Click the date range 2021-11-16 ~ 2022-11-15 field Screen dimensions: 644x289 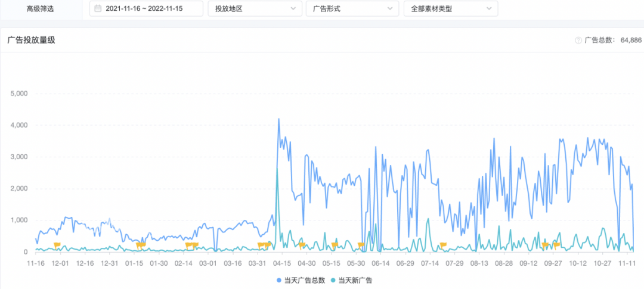point(146,8)
